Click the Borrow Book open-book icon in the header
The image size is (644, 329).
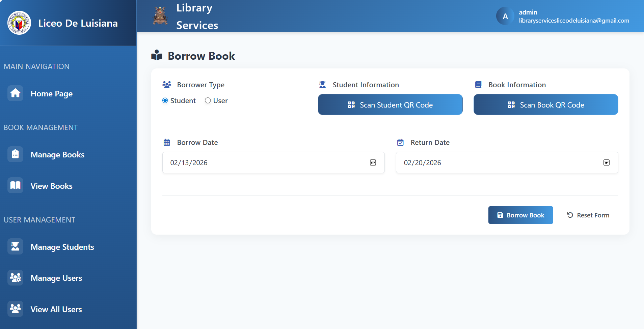click(x=157, y=56)
